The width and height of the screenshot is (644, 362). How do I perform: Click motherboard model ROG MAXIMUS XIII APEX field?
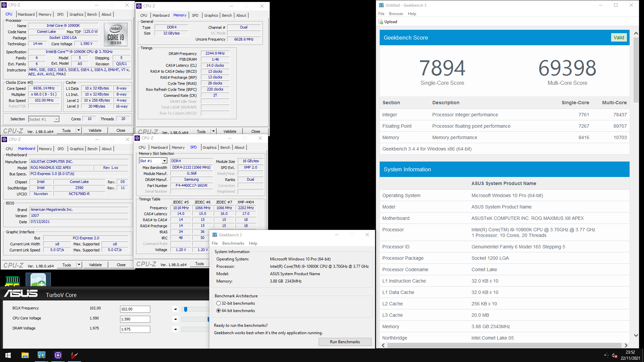[61, 168]
